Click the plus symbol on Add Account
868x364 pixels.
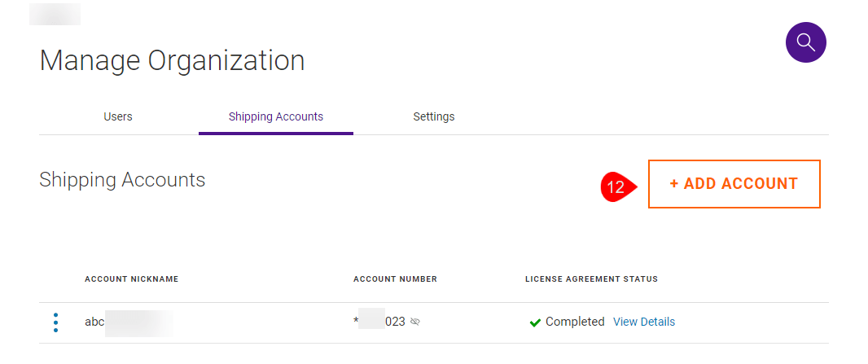click(674, 184)
